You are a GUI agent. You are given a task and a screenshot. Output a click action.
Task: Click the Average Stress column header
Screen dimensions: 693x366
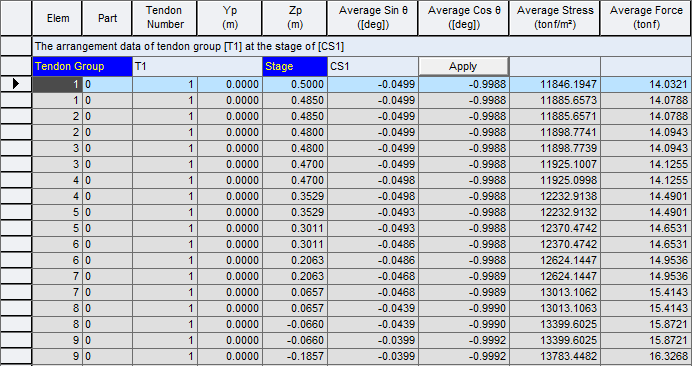pos(555,18)
